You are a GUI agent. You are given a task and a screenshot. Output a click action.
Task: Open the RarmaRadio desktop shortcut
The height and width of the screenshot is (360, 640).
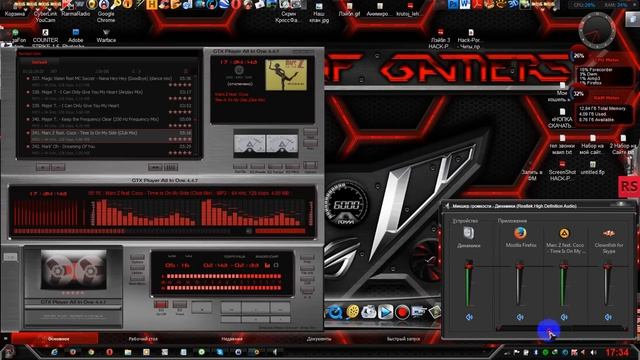click(x=76, y=9)
